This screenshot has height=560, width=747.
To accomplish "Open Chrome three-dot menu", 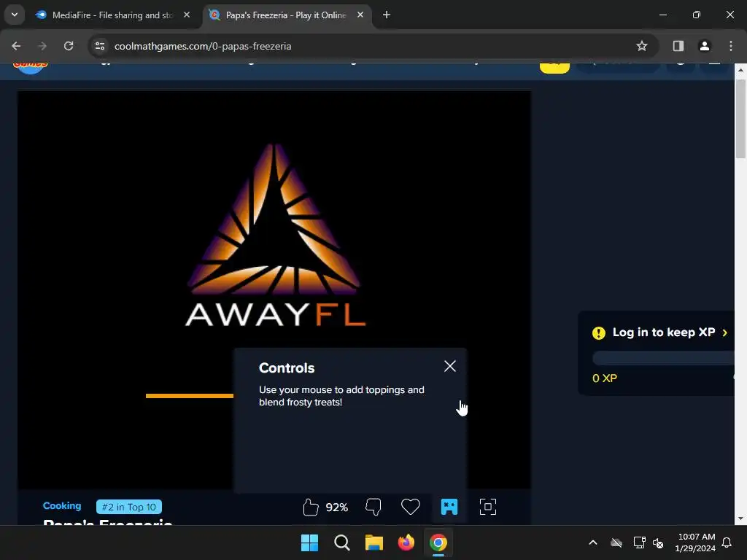I will click(731, 46).
